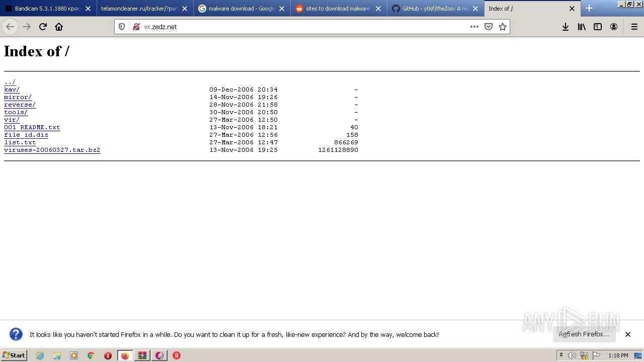Show hidden system tray icons

(x=561, y=355)
